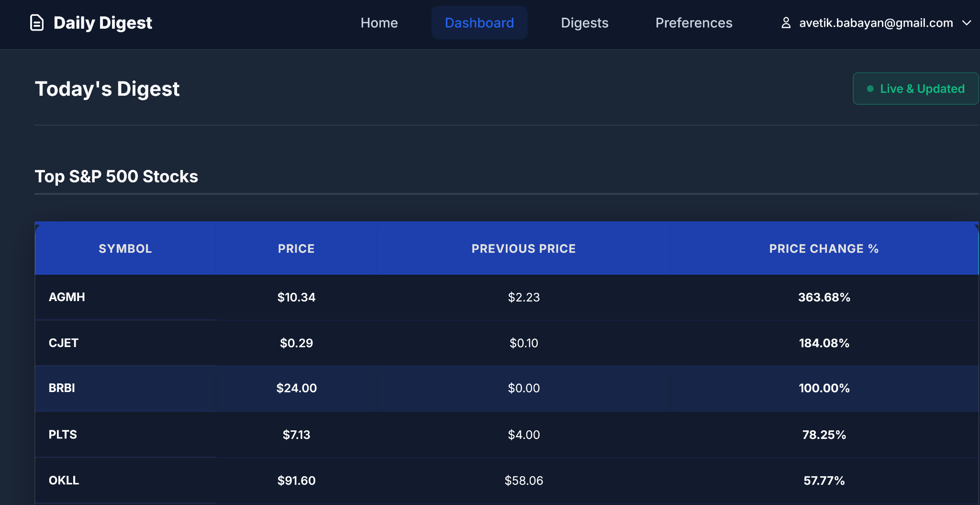
Task: Open the Dashboard tab
Action: tap(479, 22)
